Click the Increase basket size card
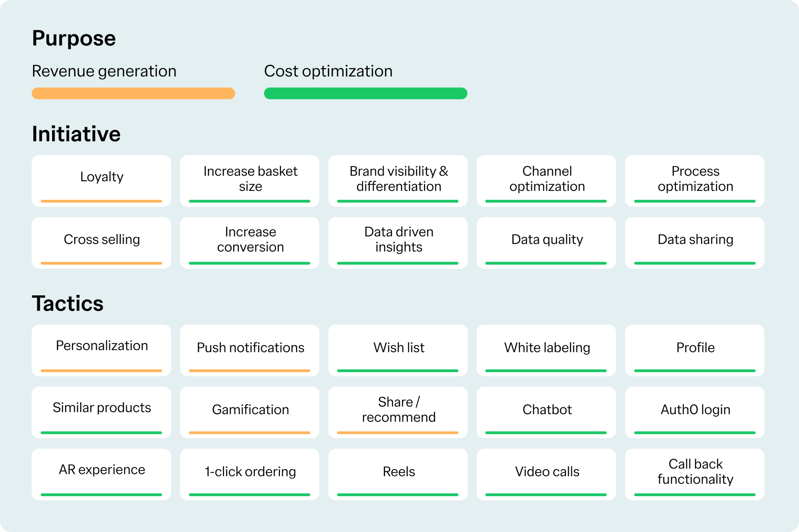 pyautogui.click(x=250, y=181)
